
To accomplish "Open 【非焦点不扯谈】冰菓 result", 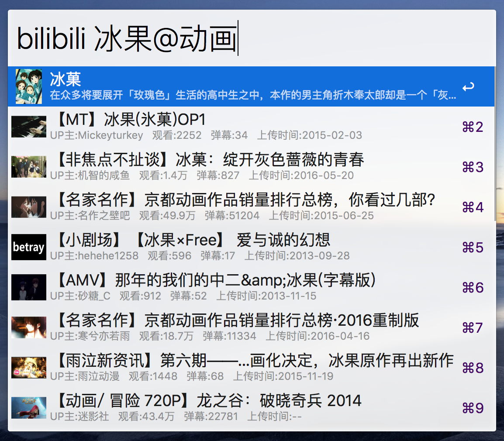I will [251, 167].
